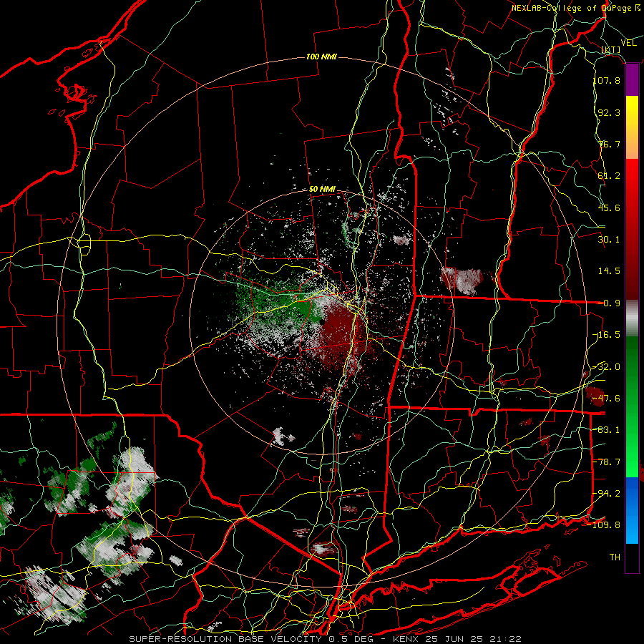This screenshot has height=644, width=644.
Task: Click the 92.3 velocity scale value
Action: pos(609,112)
